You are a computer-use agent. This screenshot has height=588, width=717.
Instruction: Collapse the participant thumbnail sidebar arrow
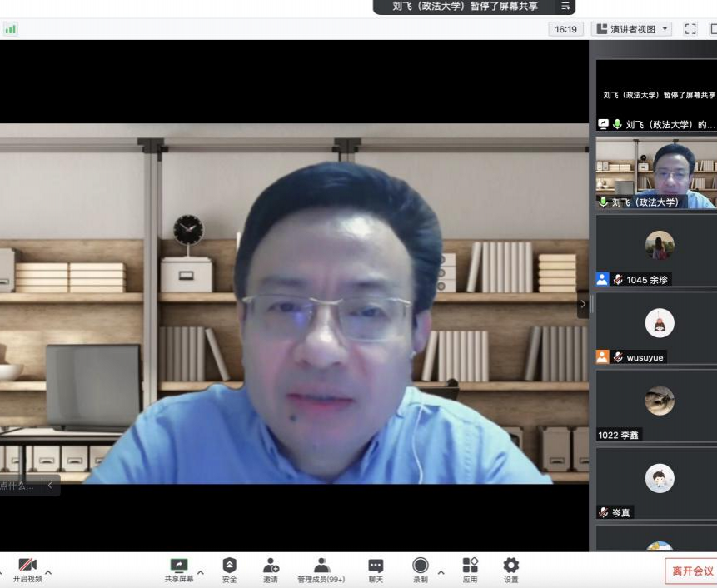[x=582, y=304]
